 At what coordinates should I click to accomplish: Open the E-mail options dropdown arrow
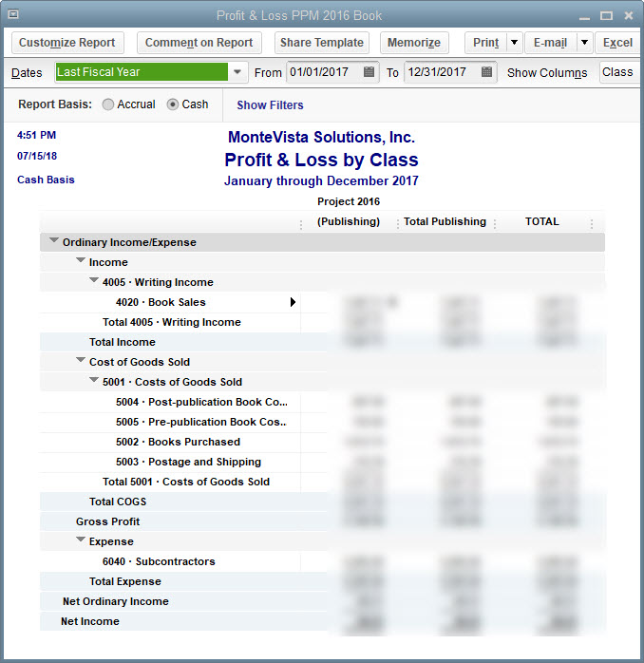coord(584,43)
